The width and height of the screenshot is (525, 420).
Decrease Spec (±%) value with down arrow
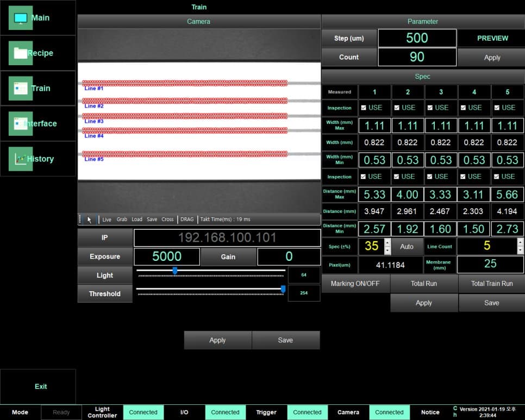point(387,250)
